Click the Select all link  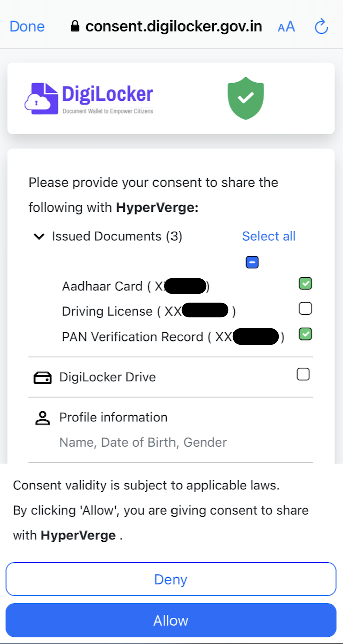(x=269, y=236)
